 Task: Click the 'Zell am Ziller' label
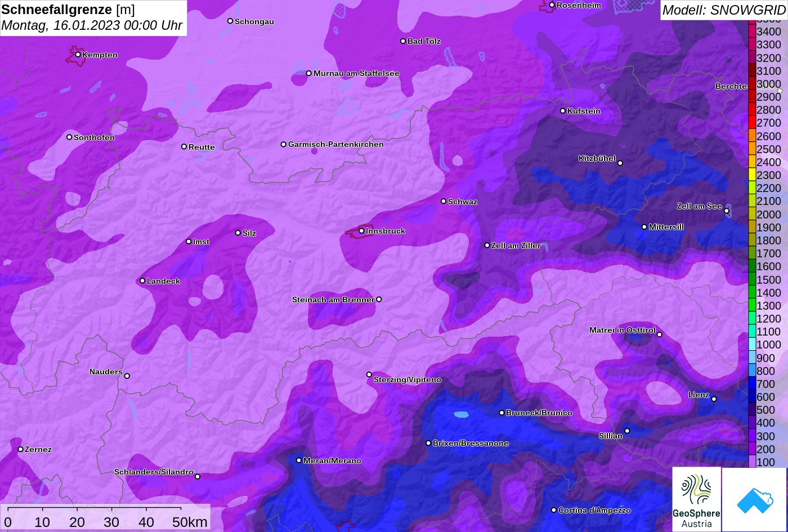click(x=516, y=245)
